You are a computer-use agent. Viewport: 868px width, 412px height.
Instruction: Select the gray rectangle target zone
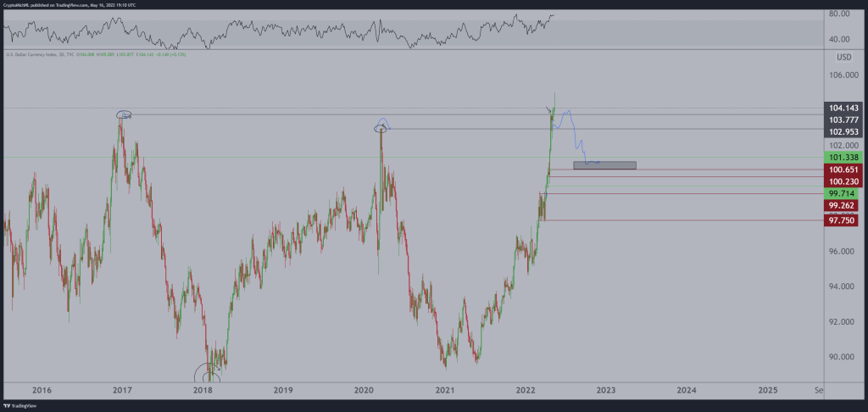click(604, 164)
